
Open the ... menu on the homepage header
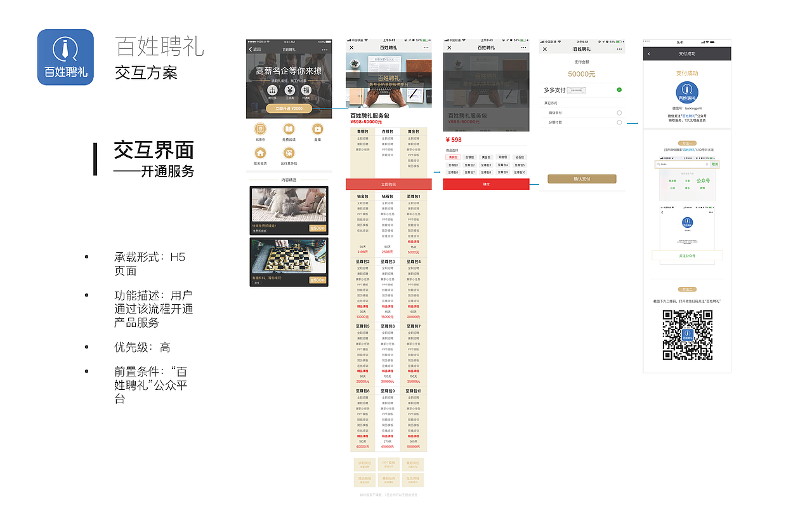pyautogui.click(x=324, y=50)
